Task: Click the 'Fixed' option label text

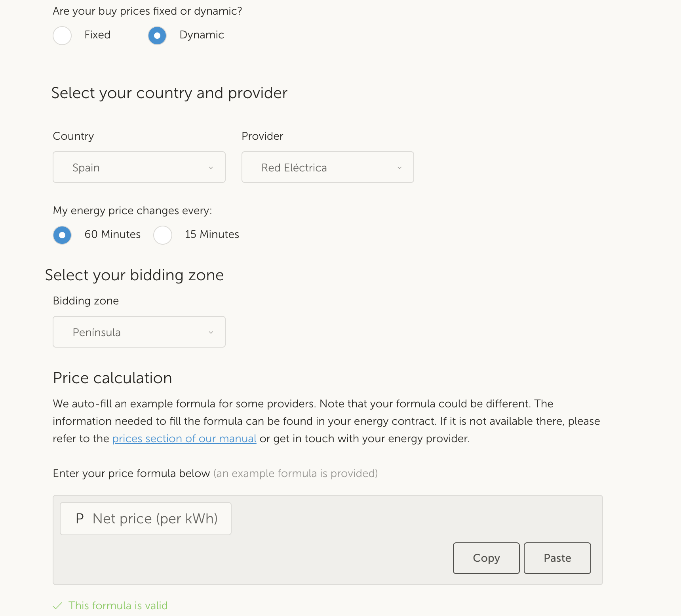Action: point(97,35)
